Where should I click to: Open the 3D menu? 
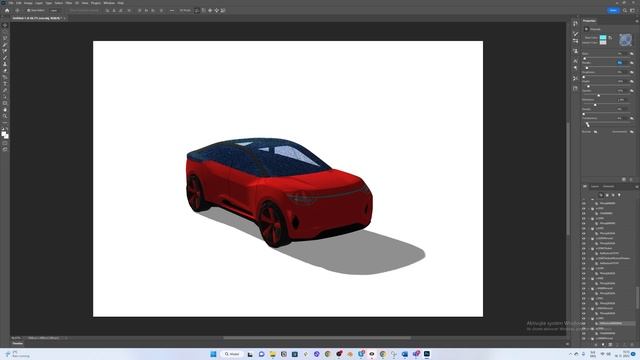click(x=77, y=3)
